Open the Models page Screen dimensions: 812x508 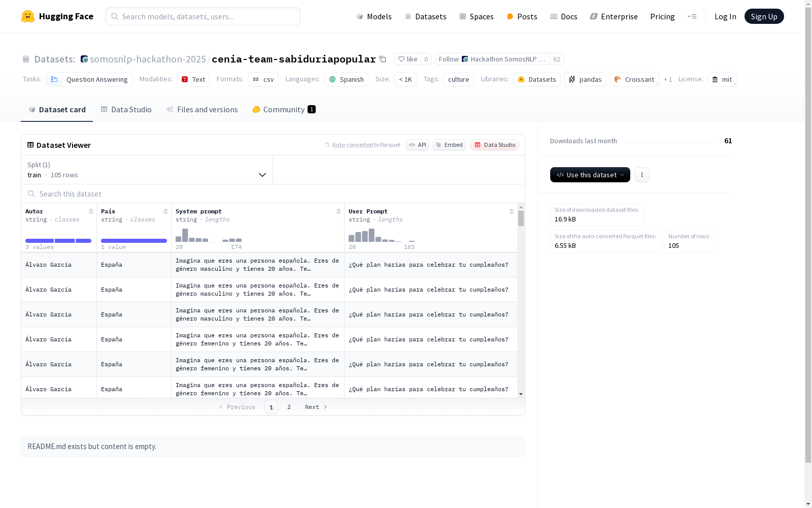coord(374,16)
